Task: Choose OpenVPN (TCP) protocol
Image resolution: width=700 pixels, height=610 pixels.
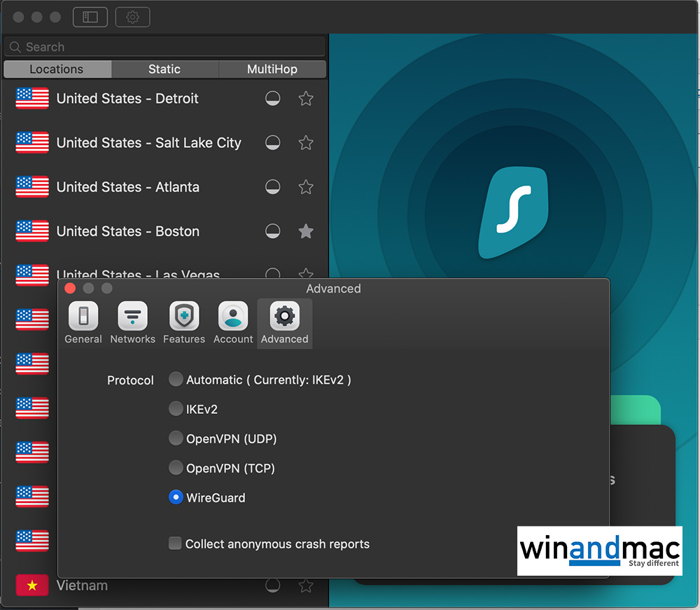Action: tap(176, 468)
